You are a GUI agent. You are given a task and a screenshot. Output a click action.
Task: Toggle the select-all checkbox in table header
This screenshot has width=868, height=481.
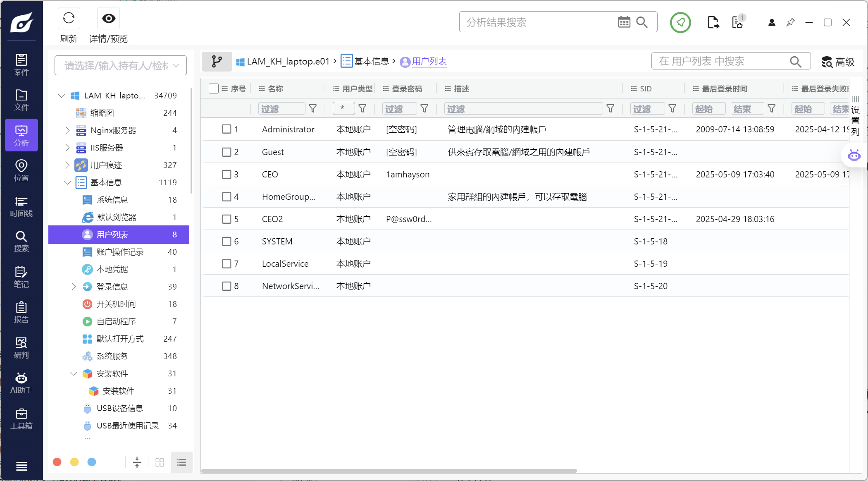214,89
